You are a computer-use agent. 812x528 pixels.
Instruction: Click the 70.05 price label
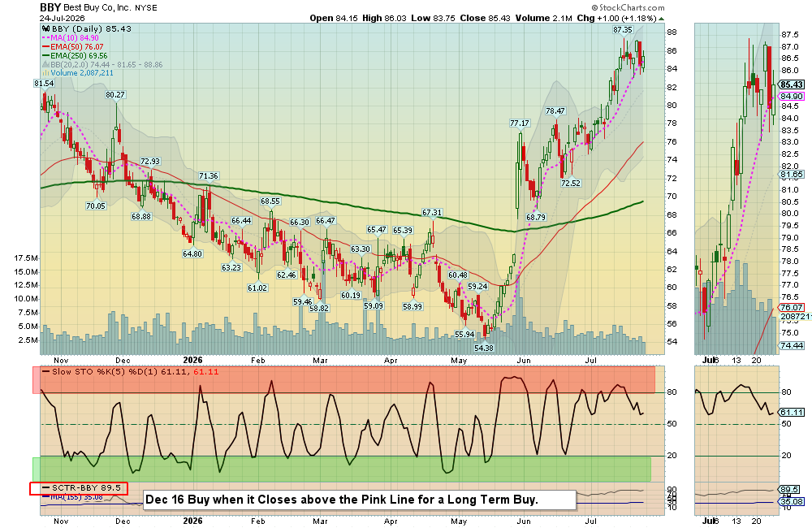pos(96,206)
